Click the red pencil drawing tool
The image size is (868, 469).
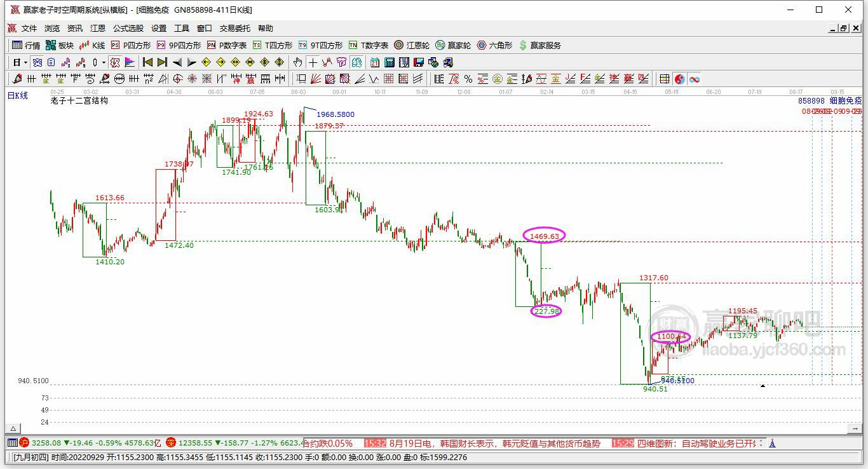[17, 79]
